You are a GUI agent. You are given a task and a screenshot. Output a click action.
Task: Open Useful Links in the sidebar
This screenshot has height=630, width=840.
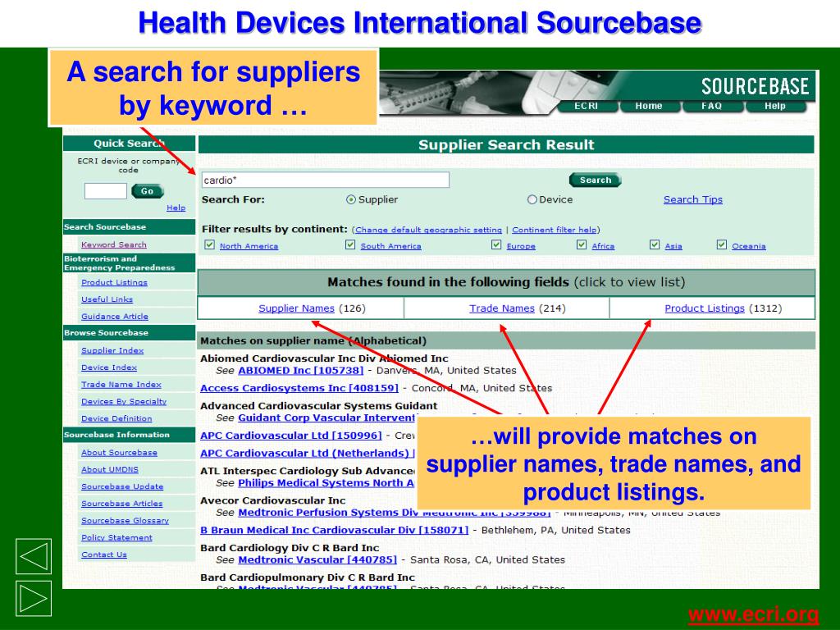(107, 299)
